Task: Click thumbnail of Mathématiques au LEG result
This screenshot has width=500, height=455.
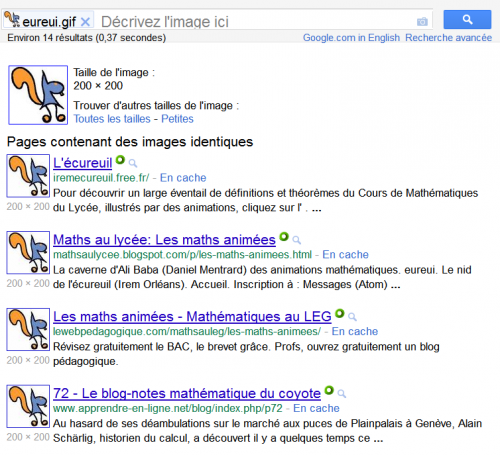Action: click(28, 329)
